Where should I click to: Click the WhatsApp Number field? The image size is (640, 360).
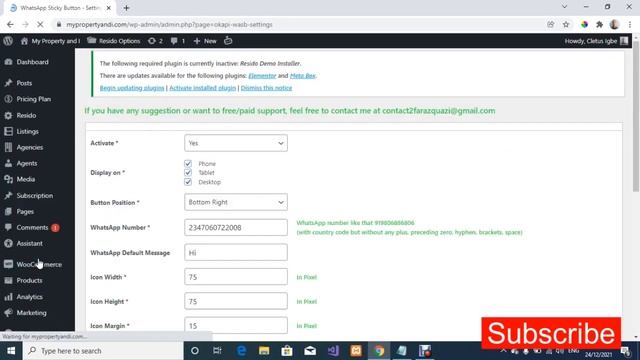[236, 227]
